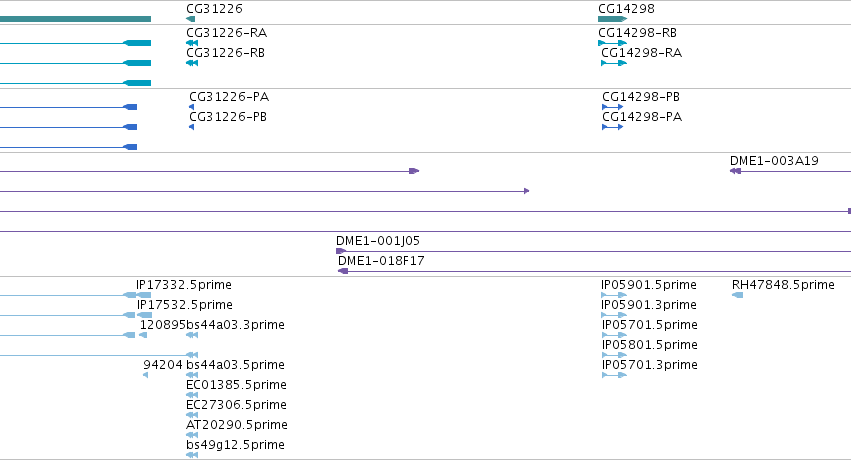Select the IP05701.3prime EST label
Image resolution: width=851 pixels, height=460 pixels.
(x=650, y=365)
